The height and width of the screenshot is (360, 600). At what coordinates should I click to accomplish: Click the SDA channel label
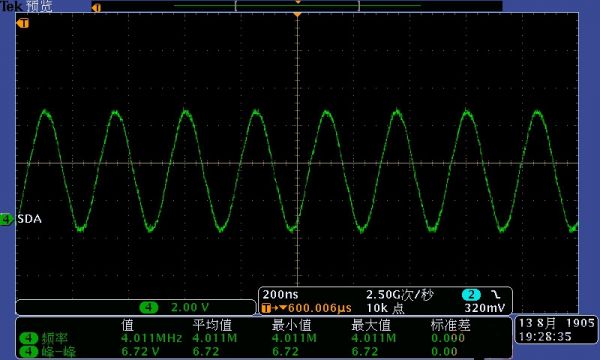click(29, 219)
